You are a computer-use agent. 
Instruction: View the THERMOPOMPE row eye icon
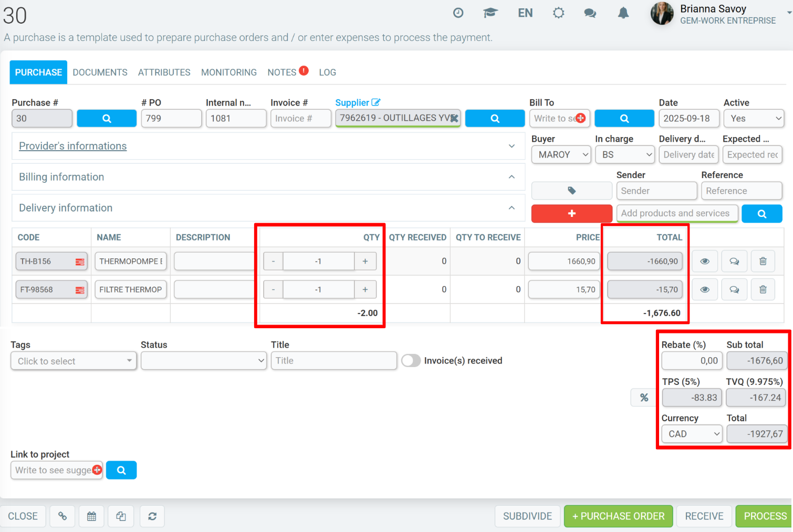(705, 261)
